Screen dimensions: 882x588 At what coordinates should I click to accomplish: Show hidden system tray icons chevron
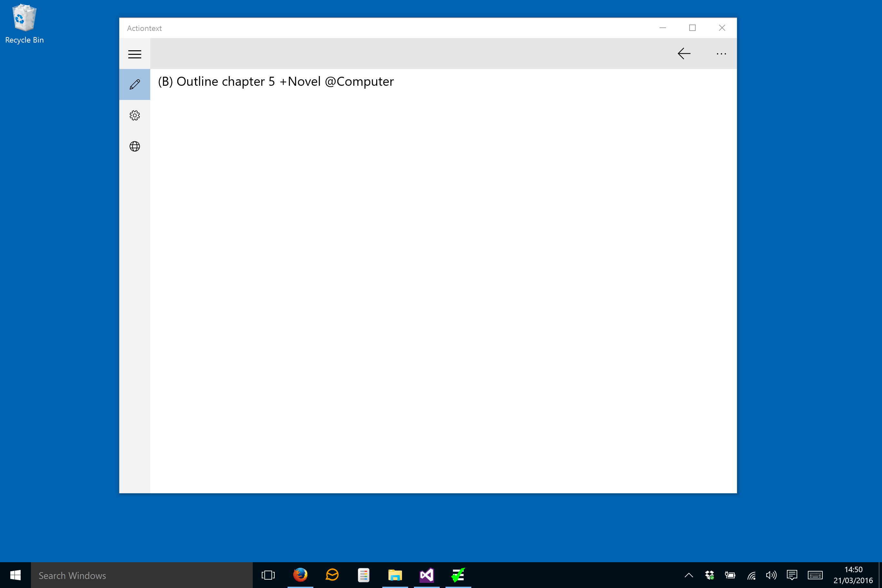[689, 575]
